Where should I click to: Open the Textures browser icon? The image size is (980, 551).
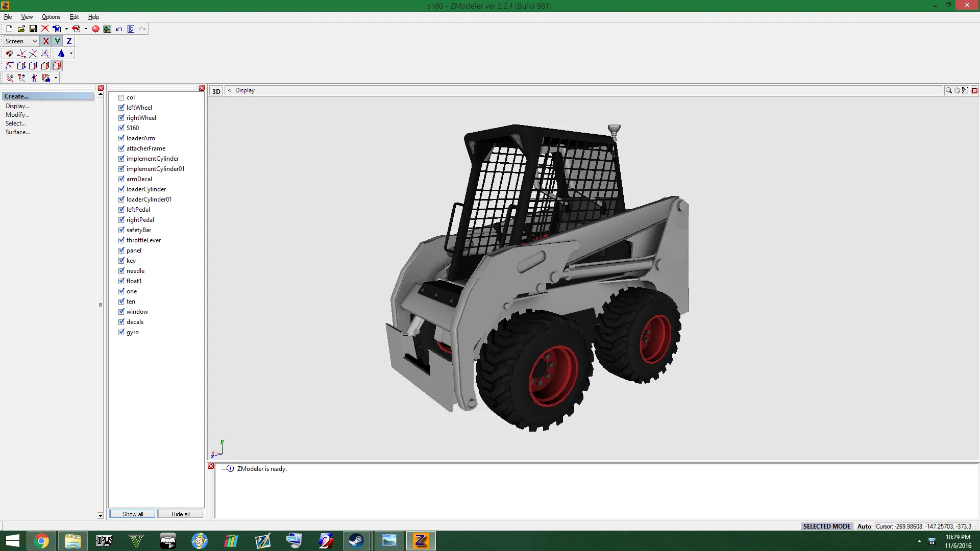(x=107, y=29)
